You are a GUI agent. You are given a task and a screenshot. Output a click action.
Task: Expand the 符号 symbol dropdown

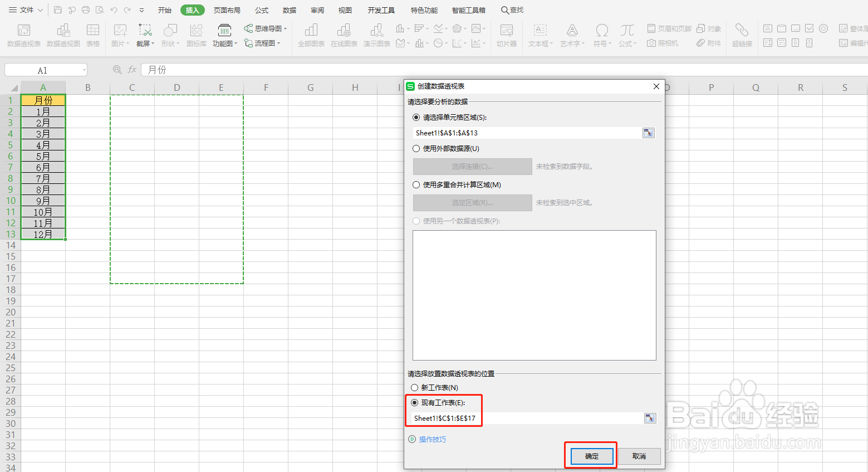610,43
